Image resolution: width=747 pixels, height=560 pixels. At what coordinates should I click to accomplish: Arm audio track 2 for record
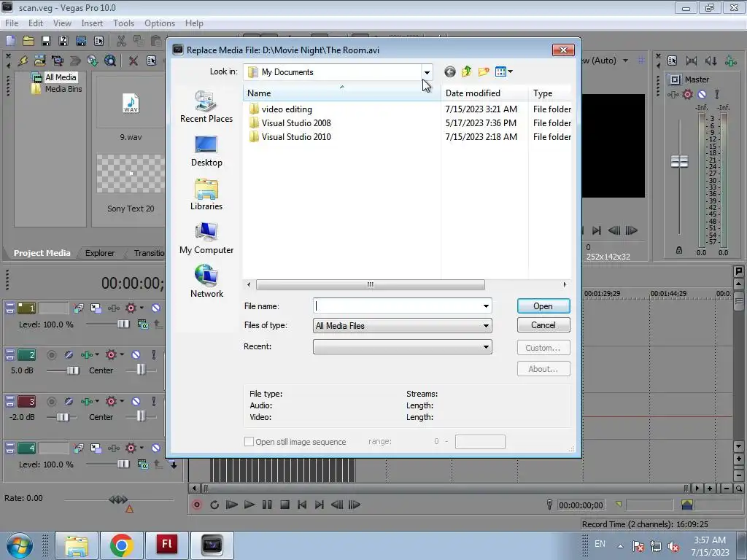52,355
